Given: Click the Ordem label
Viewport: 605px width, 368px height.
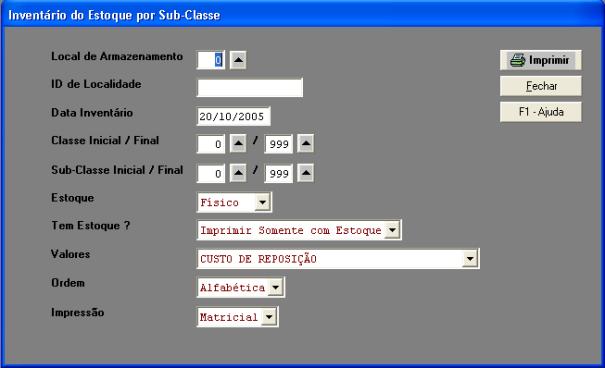Looking at the screenshot, I should coord(68,283).
